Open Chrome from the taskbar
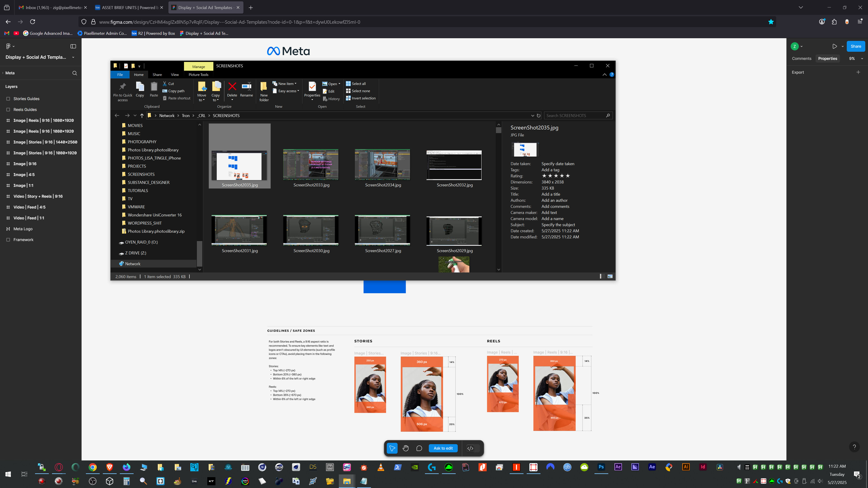This screenshot has height=488, width=868. [93, 467]
